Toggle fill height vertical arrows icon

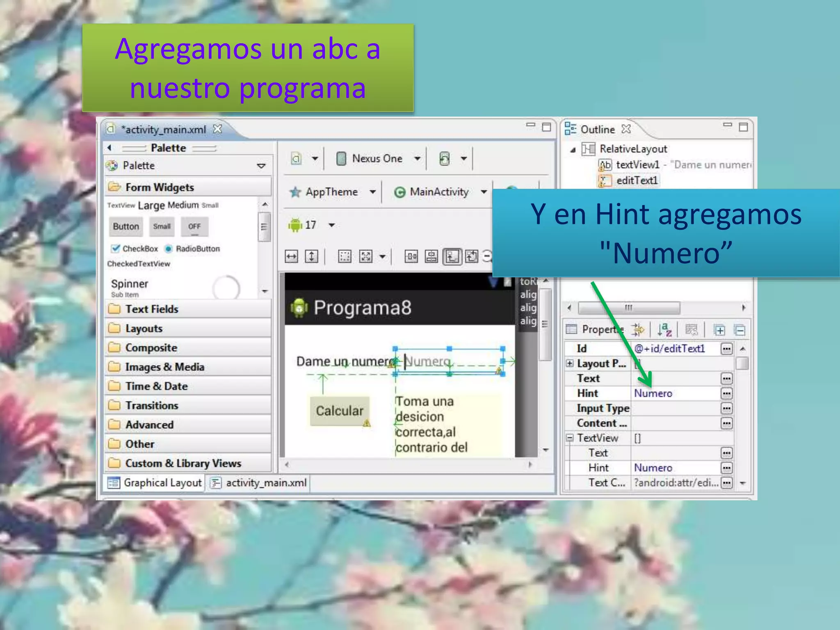[312, 257]
